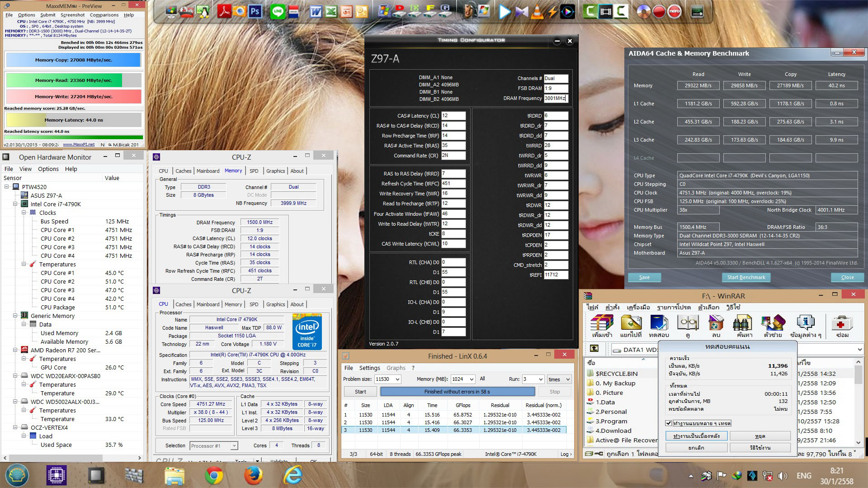Collapse the Intel Core i7-4790K tree node
Image resolution: width=868 pixels, height=488 pixels.
click(15, 204)
